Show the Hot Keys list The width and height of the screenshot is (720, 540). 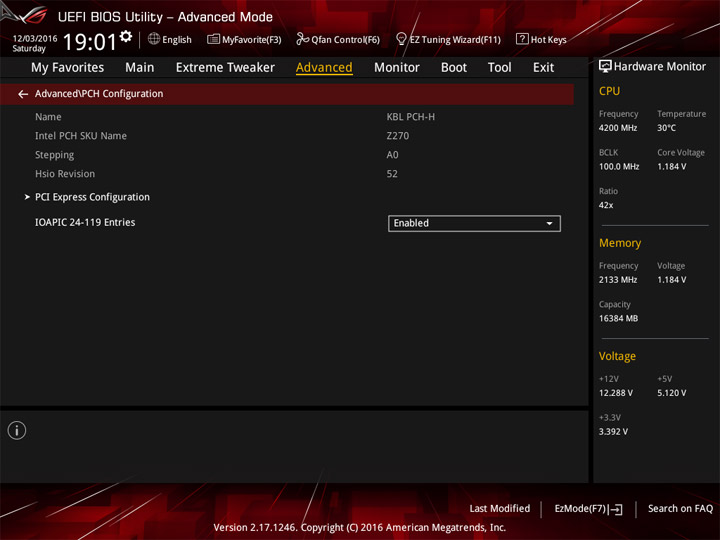(x=541, y=39)
